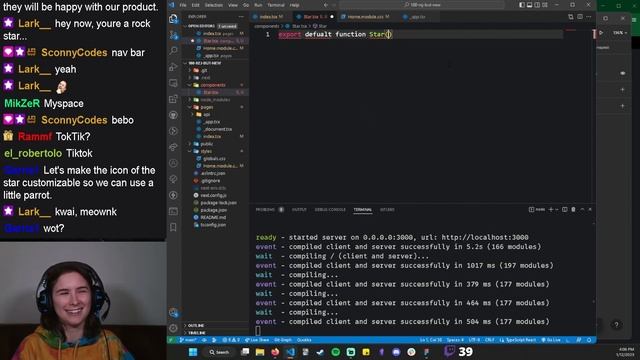Click TypeScript React language mode
This screenshot has height=360, width=640.
click(x=518, y=340)
